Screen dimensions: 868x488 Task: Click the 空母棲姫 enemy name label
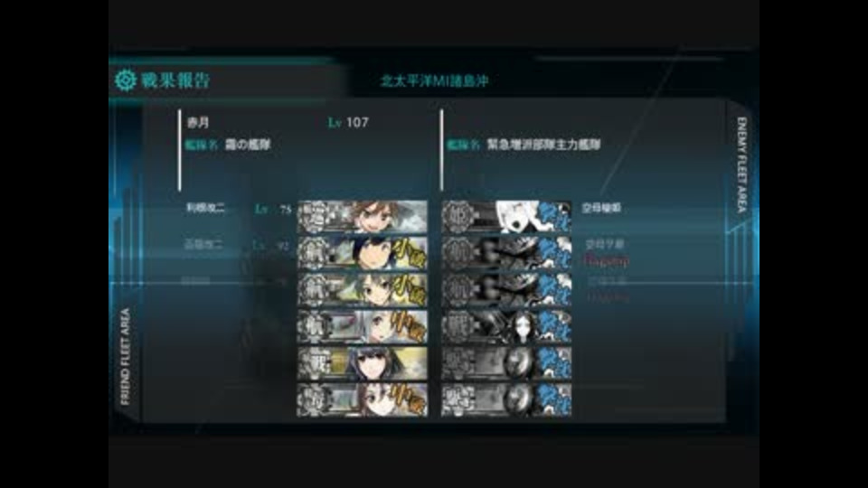click(x=602, y=208)
